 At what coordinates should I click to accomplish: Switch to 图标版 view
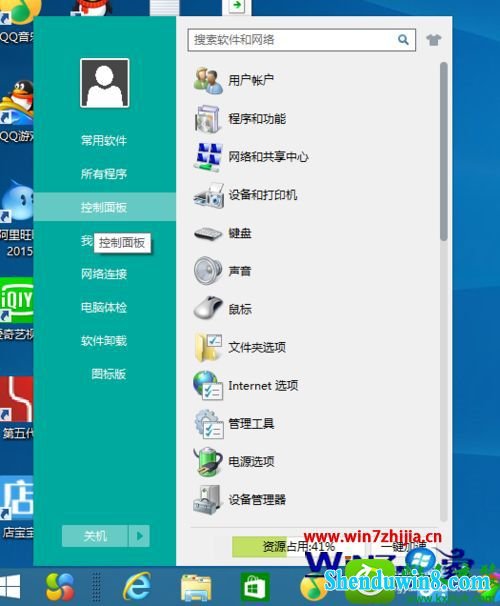[x=109, y=374]
